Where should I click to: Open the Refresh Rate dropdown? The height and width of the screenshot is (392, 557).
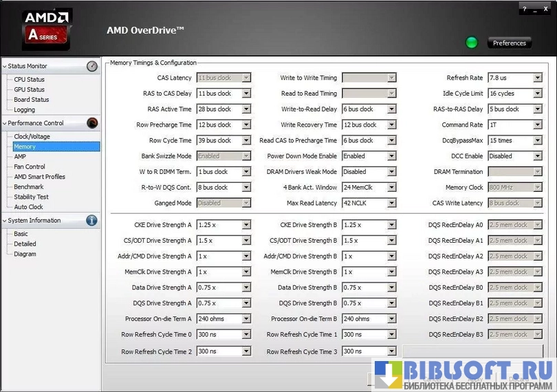click(537, 78)
